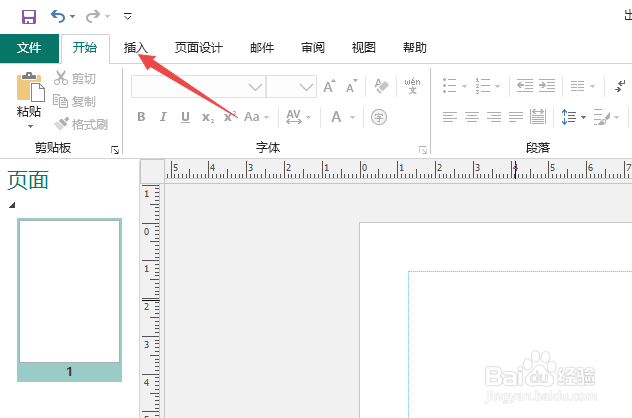Switch to the 开始 tab
This screenshot has height=418, width=632.
pyautogui.click(x=85, y=48)
